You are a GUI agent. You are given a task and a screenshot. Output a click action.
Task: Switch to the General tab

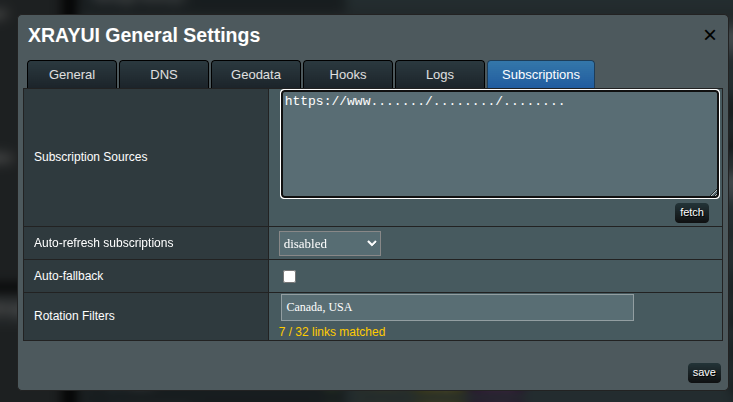point(72,74)
